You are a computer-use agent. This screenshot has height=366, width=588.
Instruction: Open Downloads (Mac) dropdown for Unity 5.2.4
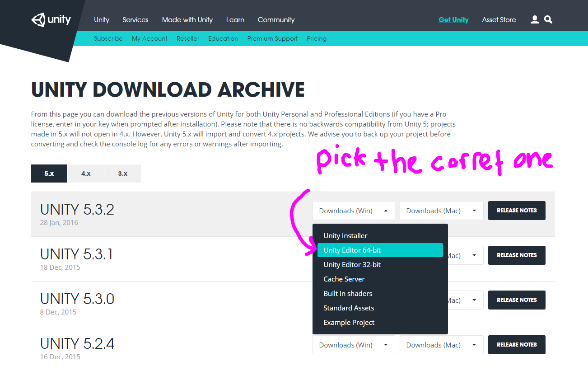(x=441, y=345)
